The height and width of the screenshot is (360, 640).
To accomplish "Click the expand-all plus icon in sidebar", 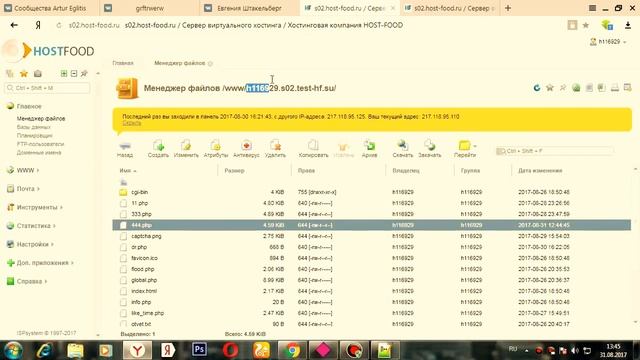I will (64, 73).
